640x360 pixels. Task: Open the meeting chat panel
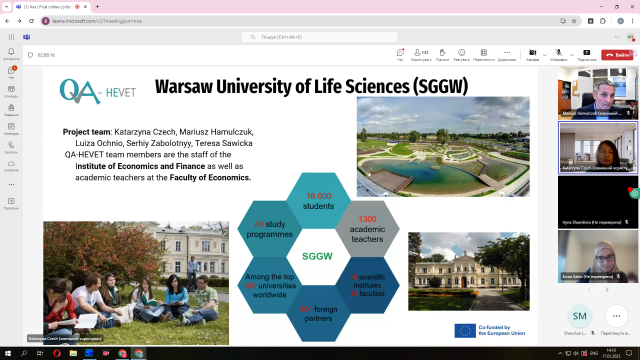click(x=400, y=55)
